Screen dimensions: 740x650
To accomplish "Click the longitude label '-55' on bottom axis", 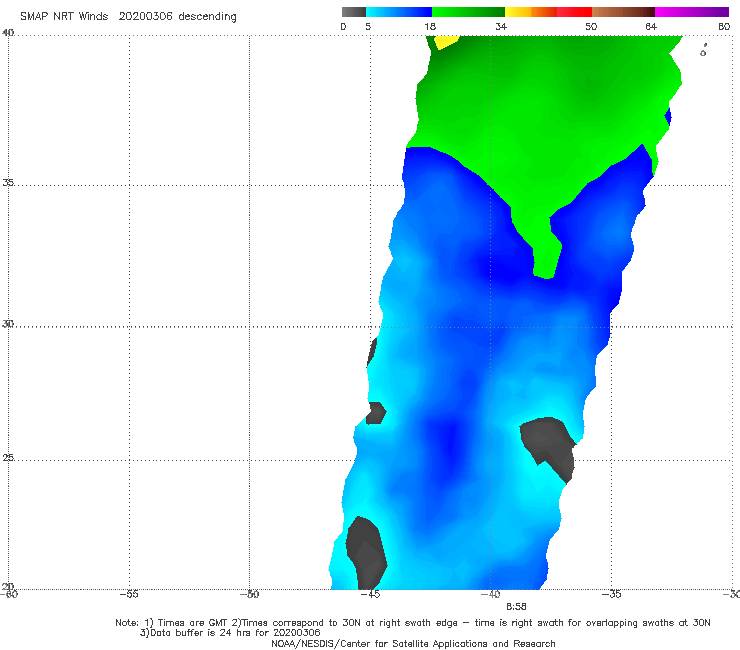I will pos(129,594).
